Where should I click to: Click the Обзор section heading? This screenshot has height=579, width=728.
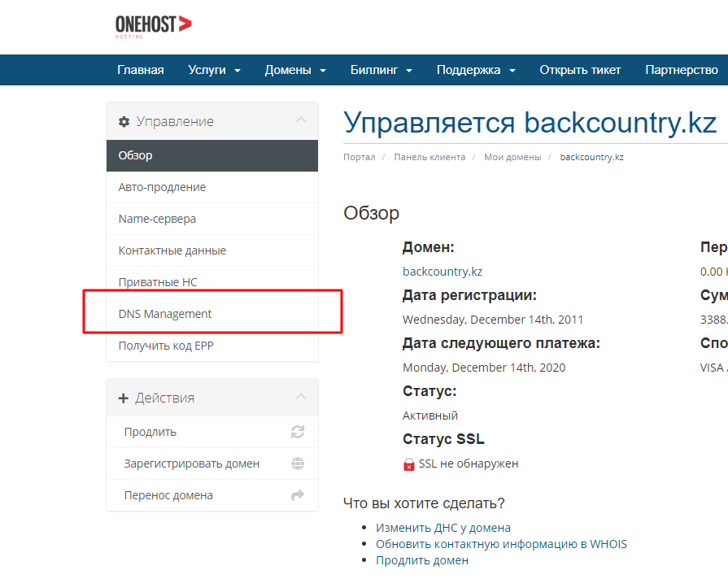coord(371,214)
